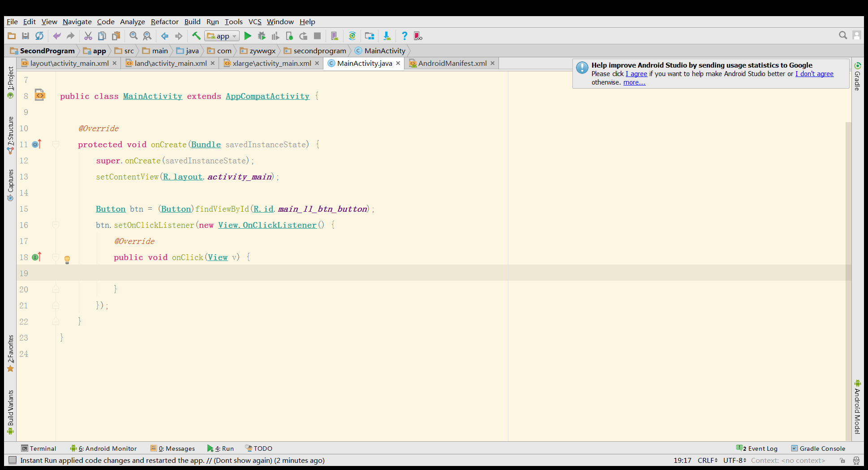Toggle tool window buttons in status bar corner

click(x=13, y=460)
